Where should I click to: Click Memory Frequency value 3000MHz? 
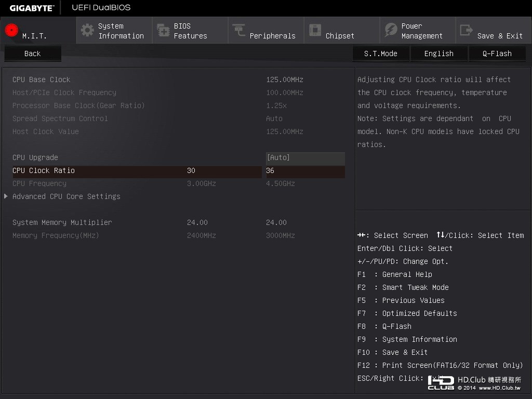[x=281, y=235]
